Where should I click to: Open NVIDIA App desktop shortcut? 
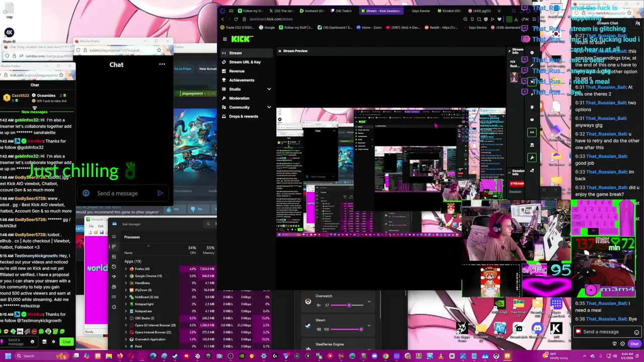coord(500,306)
